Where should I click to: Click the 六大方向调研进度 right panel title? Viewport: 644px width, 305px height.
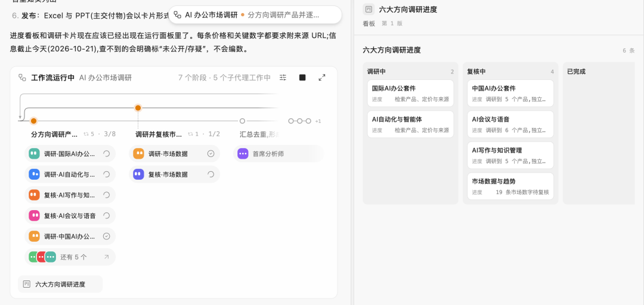(x=408, y=10)
